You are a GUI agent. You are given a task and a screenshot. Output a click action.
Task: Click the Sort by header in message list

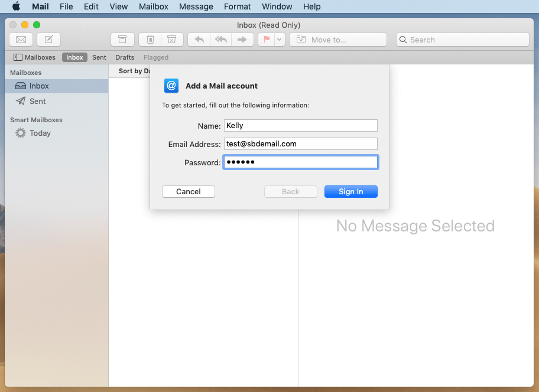click(134, 71)
